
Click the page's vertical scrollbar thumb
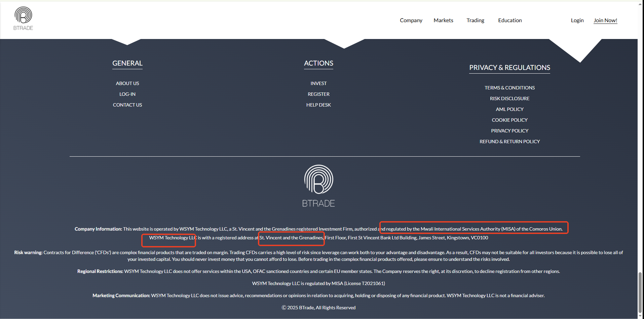[x=640, y=292]
